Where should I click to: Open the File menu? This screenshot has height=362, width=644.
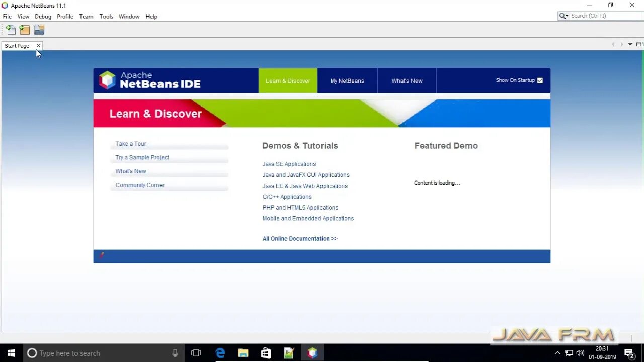[x=7, y=17]
